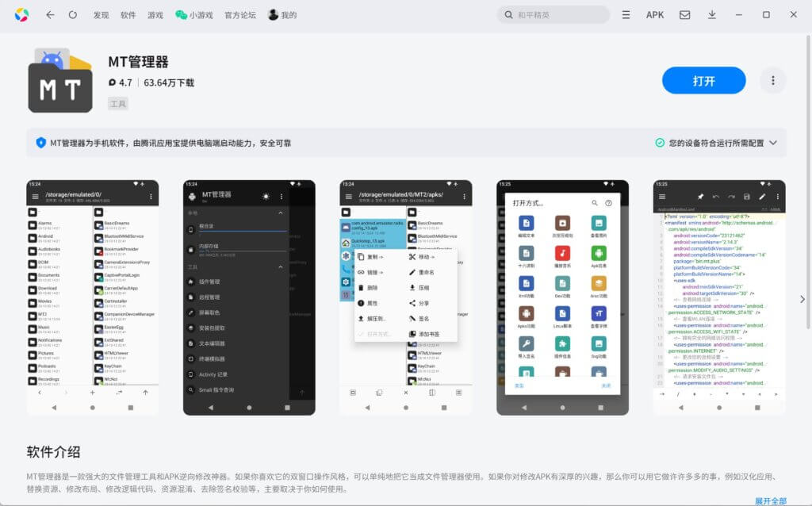The height and width of the screenshot is (506, 812).
Task: Click 展开全部 to expand description
Action: click(770, 500)
